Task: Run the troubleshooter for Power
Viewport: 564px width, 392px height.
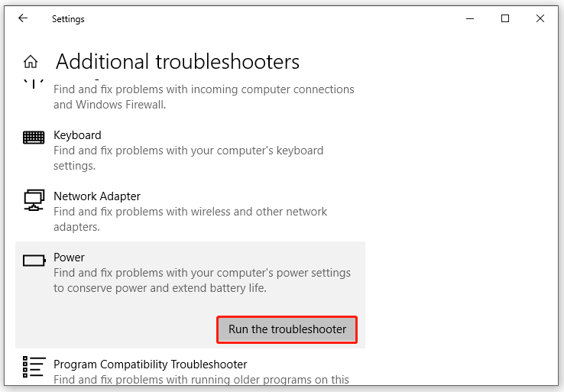Action: point(287,329)
